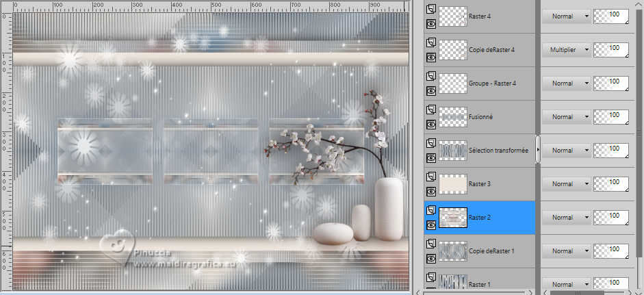Open blend mode dropdown for Groupe - Raster 4
This screenshot has width=644, height=295.
[566, 84]
